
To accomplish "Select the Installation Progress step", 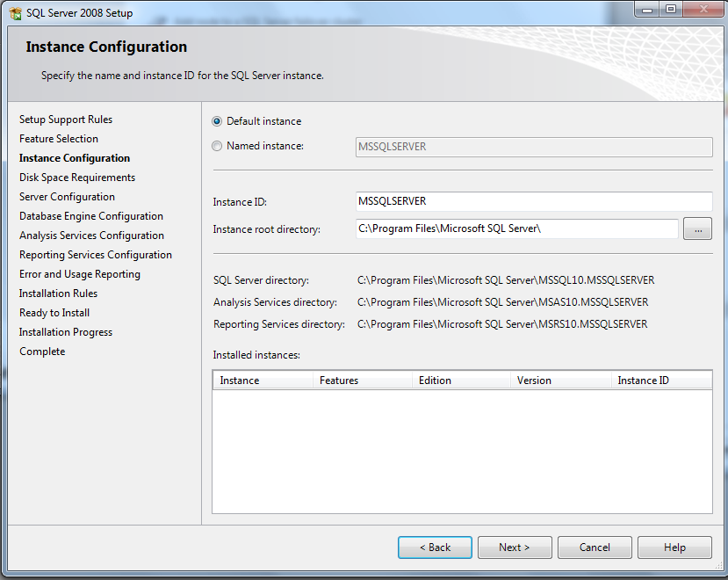I will point(66,332).
